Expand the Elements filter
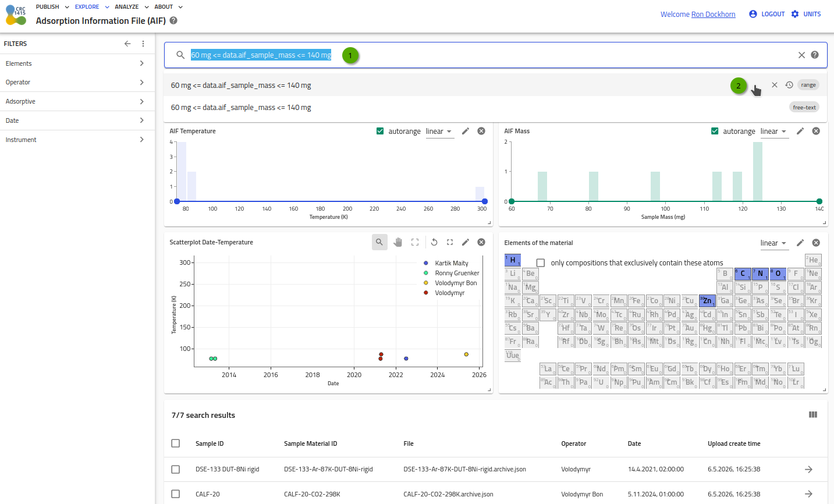This screenshot has width=834, height=504. [77, 63]
